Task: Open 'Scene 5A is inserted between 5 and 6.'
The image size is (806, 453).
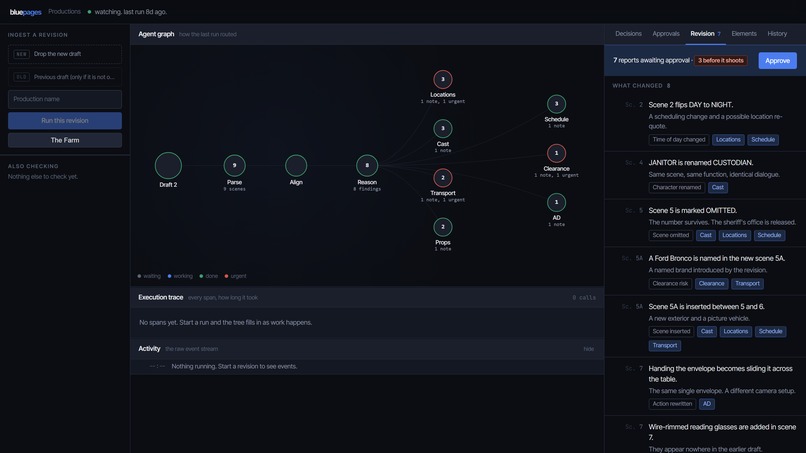Action: [x=706, y=307]
